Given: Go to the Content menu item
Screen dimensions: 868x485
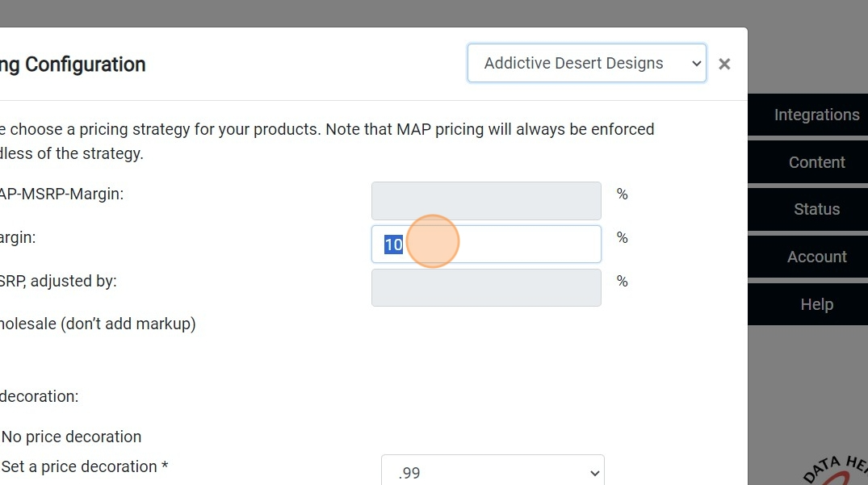Looking at the screenshot, I should click(x=816, y=162).
